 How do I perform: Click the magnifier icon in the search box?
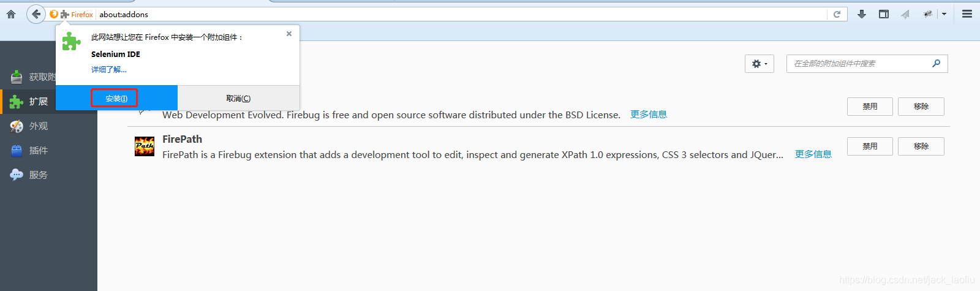tap(936, 64)
